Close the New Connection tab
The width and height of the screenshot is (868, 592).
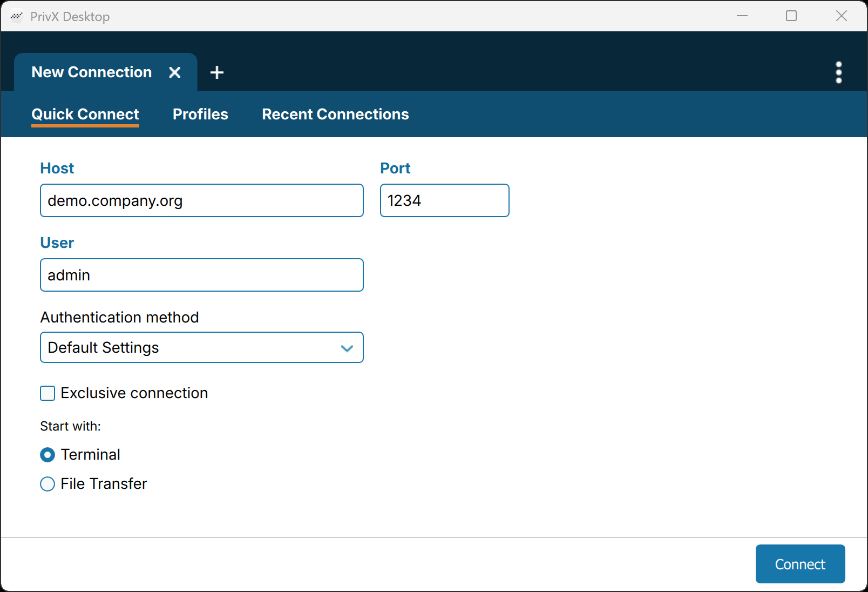175,72
